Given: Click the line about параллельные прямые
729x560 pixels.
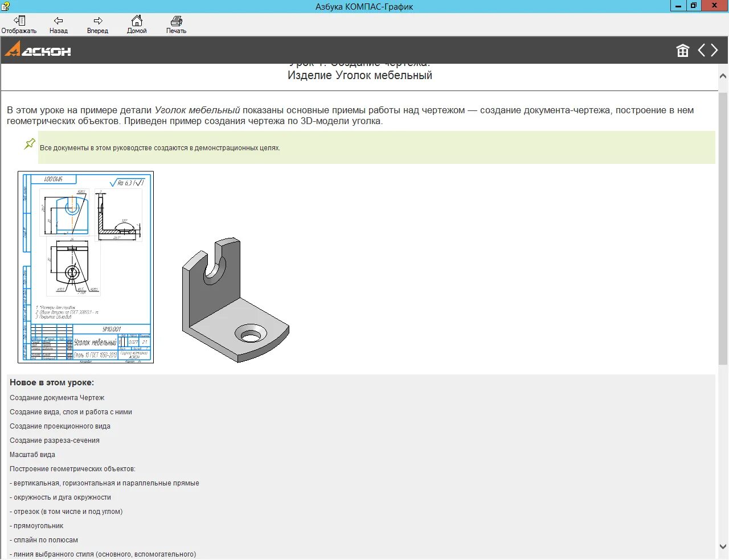Looking at the screenshot, I should tap(104, 483).
